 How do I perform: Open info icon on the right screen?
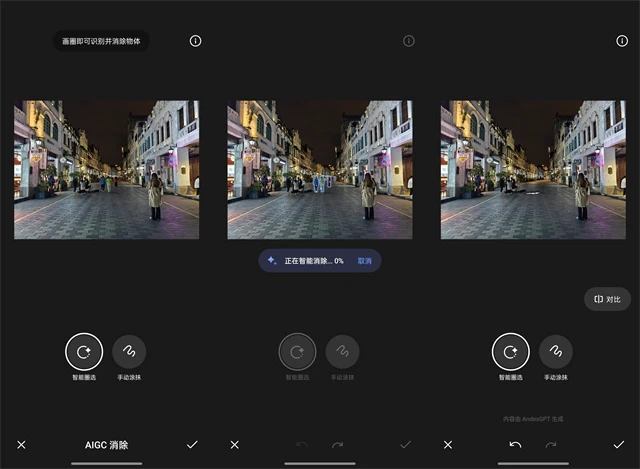click(621, 41)
